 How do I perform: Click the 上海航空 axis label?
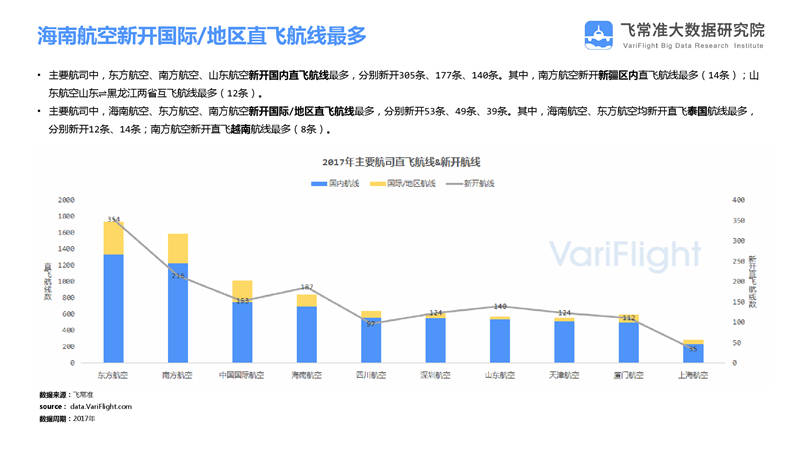coord(693,375)
